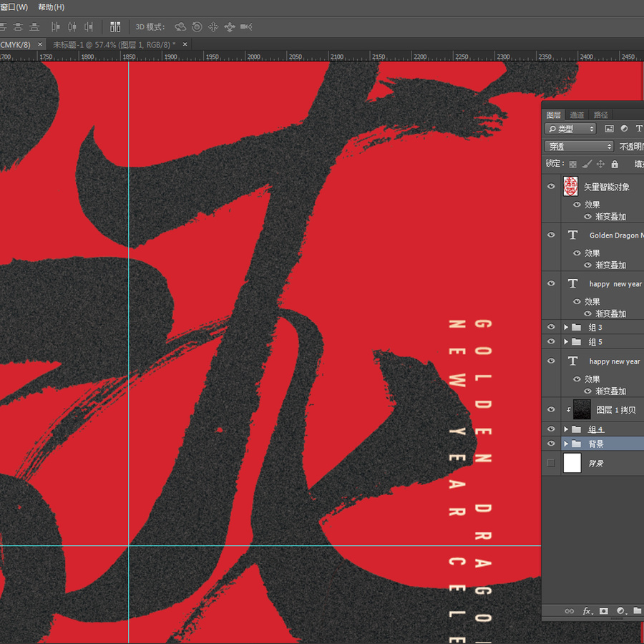Open the new adjustment layer icon
This screenshot has height=644, width=644.
(x=621, y=611)
